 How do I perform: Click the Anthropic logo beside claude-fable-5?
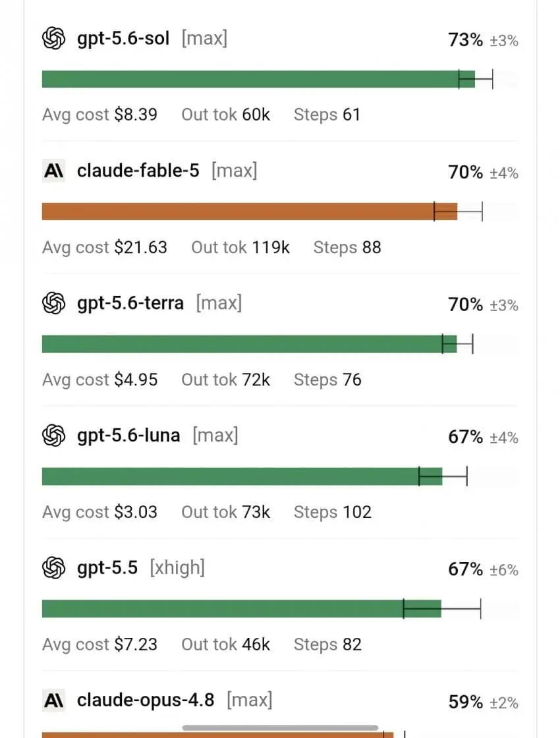53,171
